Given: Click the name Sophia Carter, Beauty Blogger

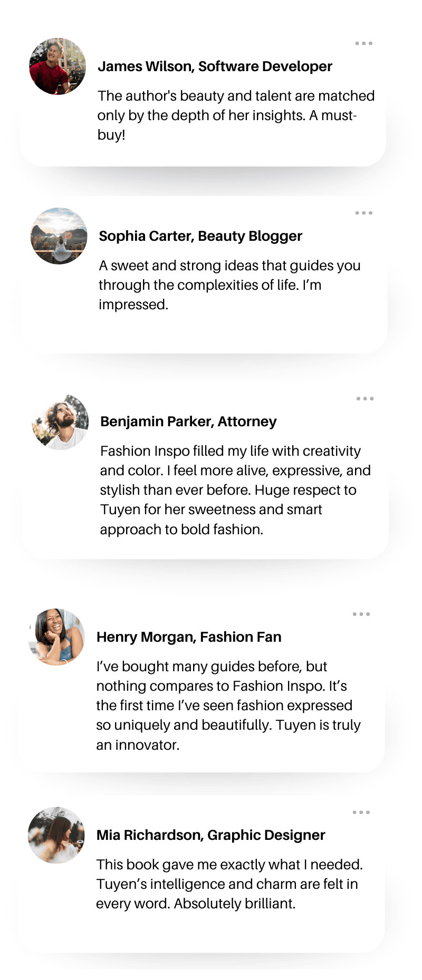Looking at the screenshot, I should pos(200,236).
